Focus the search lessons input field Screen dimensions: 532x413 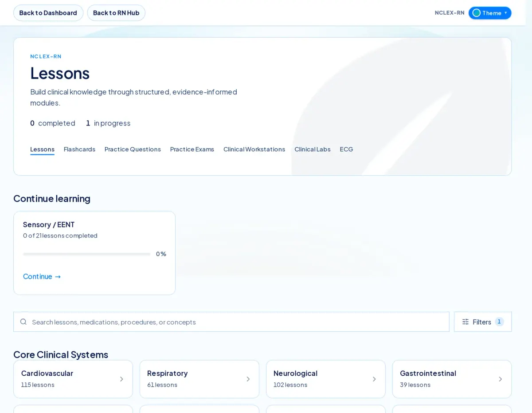pyautogui.click(x=231, y=322)
